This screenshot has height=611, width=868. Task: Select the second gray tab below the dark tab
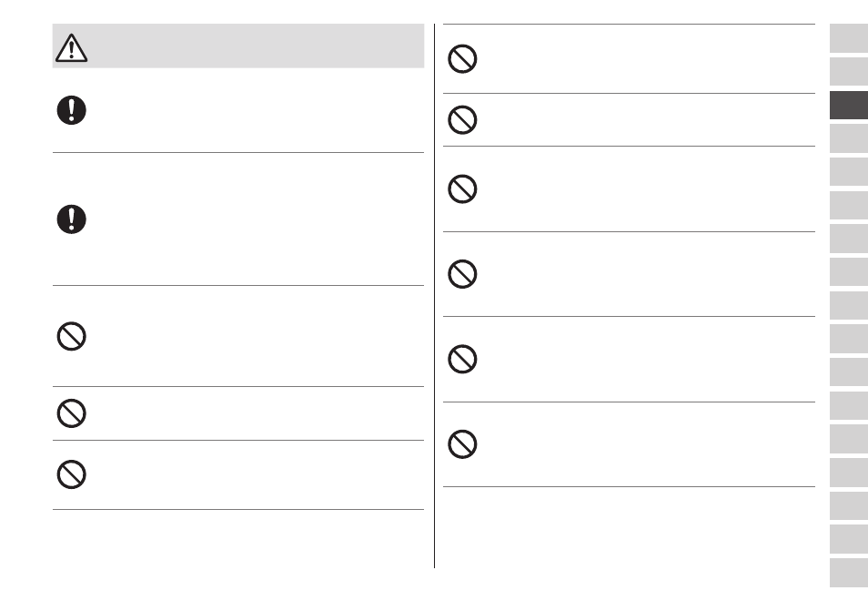click(849, 172)
